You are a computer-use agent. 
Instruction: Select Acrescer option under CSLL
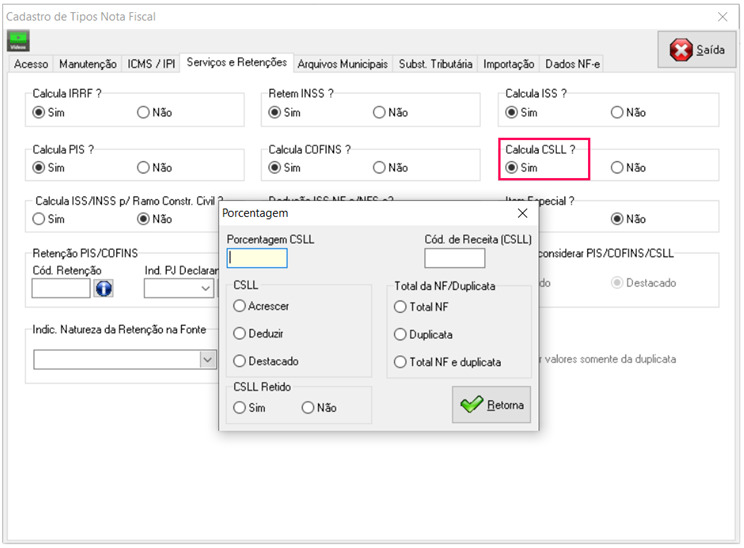240,307
